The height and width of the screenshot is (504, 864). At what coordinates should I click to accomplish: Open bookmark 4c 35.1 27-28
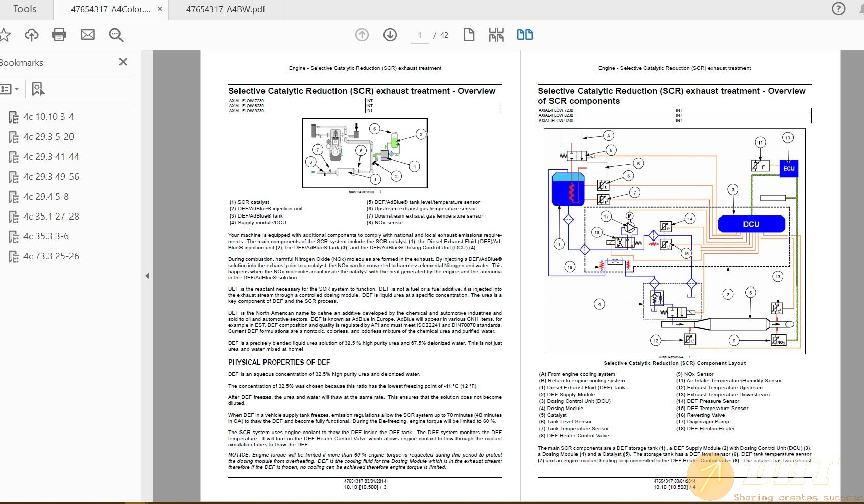51,217
